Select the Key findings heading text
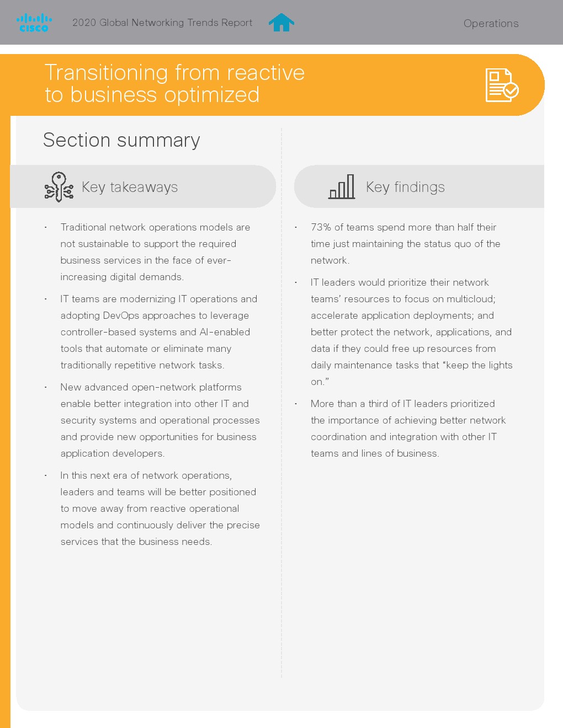Viewport: 563px width, 728px height. tap(405, 188)
